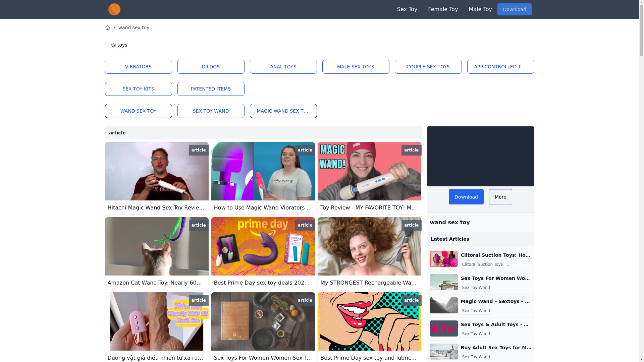This screenshot has height=362, width=644.
Task: Click the orange site logo
Action: (x=114, y=9)
